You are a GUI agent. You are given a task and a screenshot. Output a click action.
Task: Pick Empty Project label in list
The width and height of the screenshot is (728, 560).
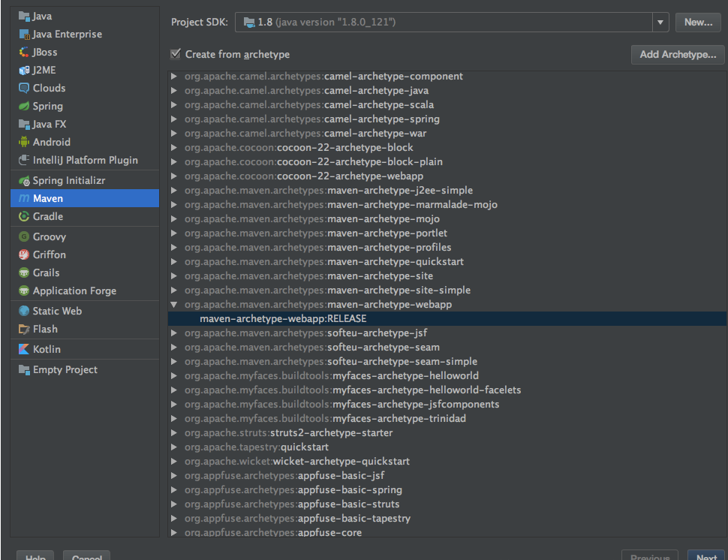coord(65,370)
